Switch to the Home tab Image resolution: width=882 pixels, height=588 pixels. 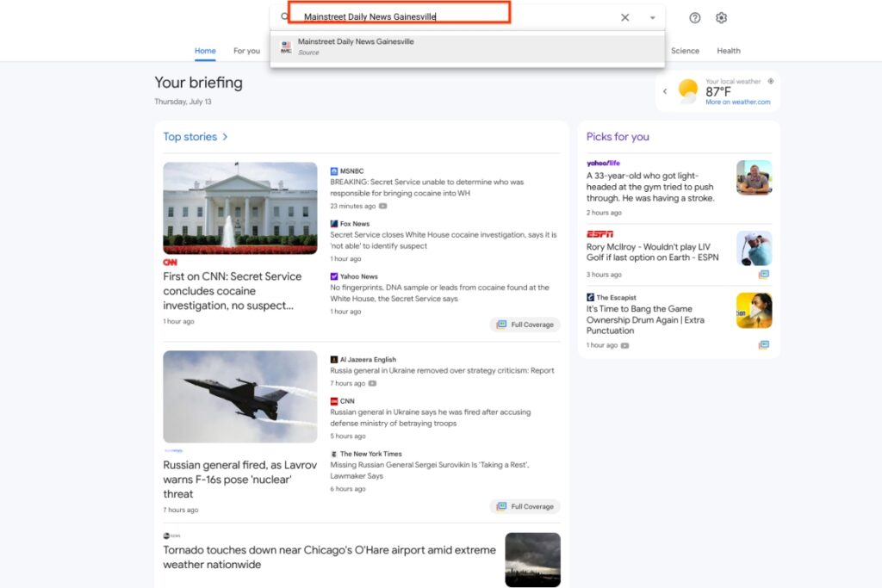point(205,51)
